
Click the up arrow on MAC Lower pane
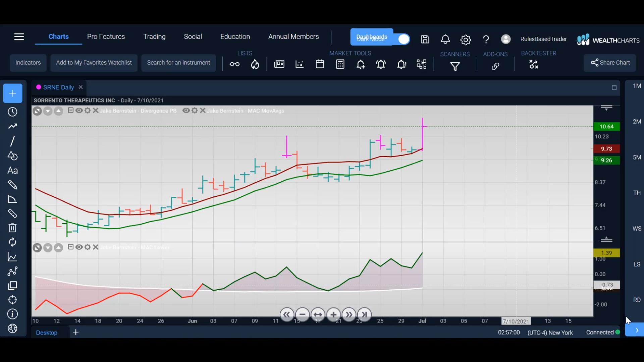tap(58, 248)
